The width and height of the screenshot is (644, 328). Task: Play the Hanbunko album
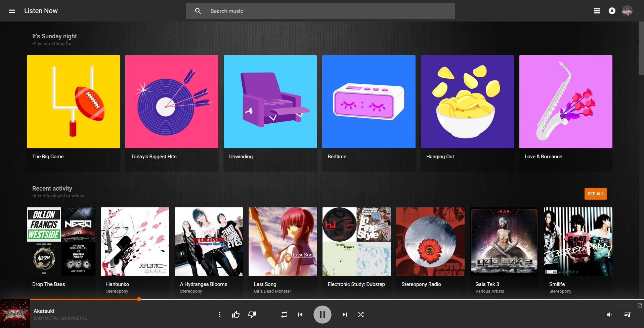[135, 241]
